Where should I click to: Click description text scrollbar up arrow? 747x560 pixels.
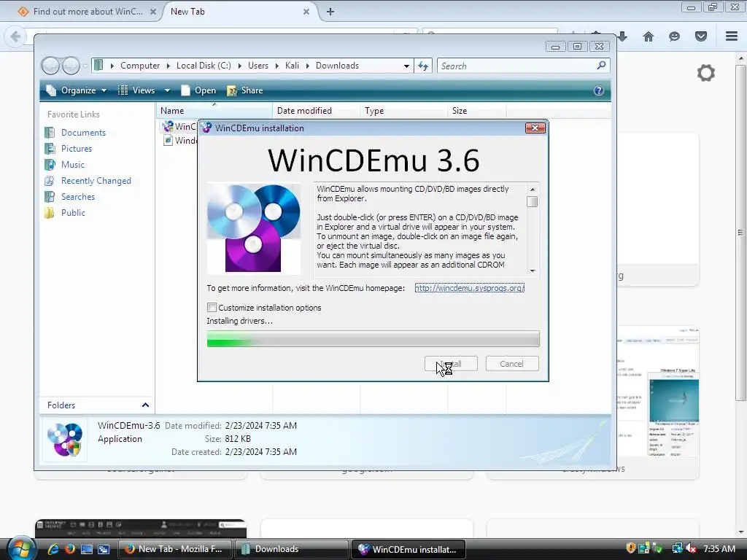533,189
